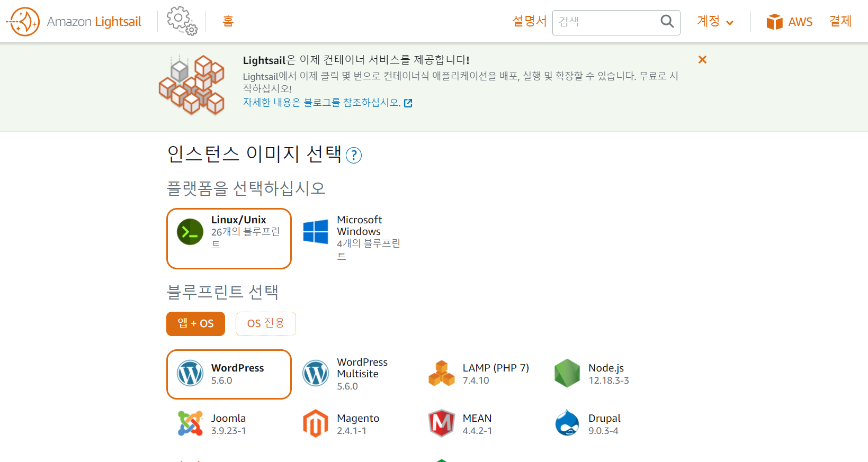
Task: Click the MEAN logo icon
Action: tap(442, 423)
